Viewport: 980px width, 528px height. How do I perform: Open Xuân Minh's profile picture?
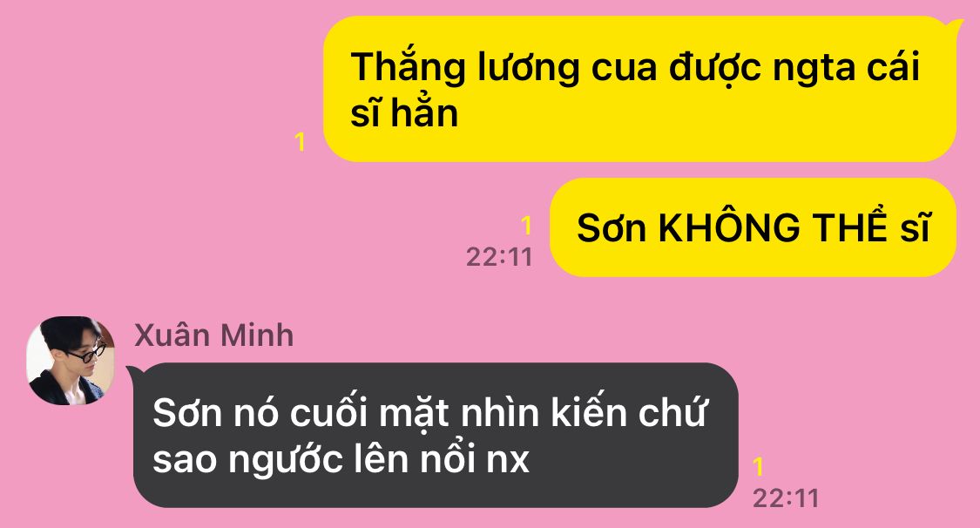coord(71,361)
